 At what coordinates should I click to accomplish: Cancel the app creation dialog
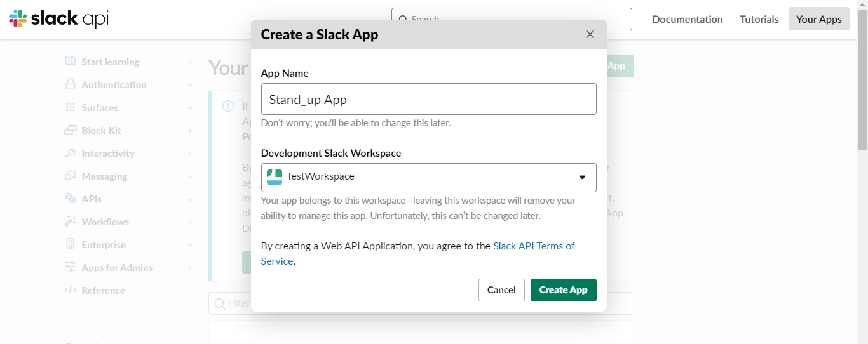tap(501, 290)
